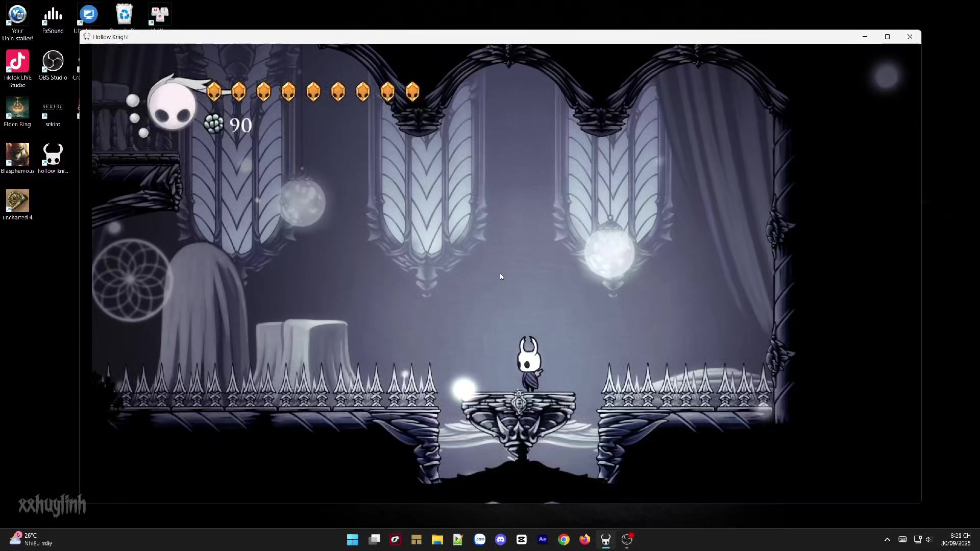Select the UniKey desktop shortcut icon
Image resolution: width=980 pixels, height=551 pixels.
tap(159, 15)
